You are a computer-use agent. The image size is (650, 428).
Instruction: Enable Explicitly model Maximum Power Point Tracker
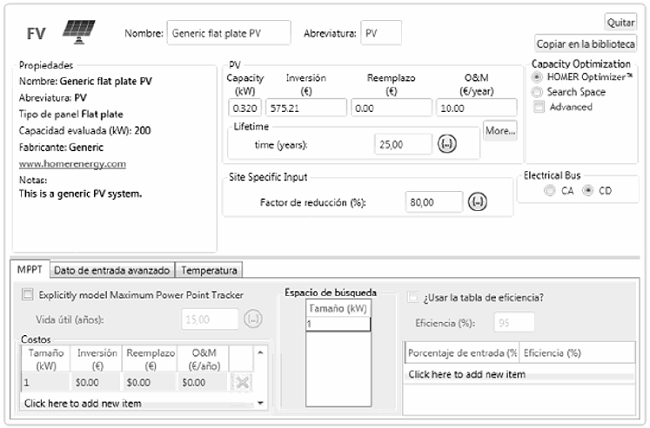[x=27, y=296]
